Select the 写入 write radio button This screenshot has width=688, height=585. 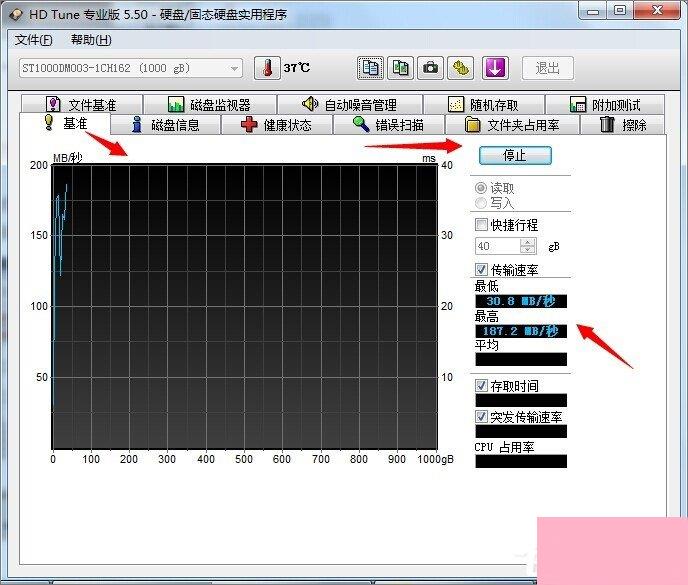pos(481,203)
